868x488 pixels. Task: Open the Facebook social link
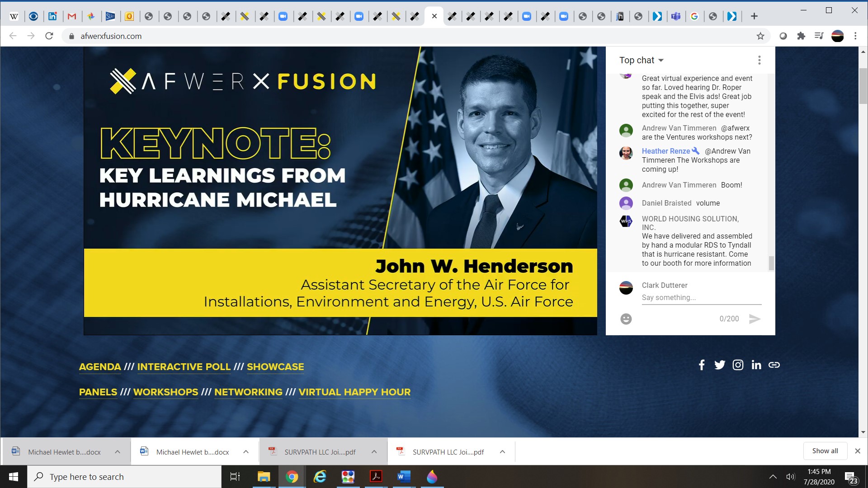click(x=702, y=365)
